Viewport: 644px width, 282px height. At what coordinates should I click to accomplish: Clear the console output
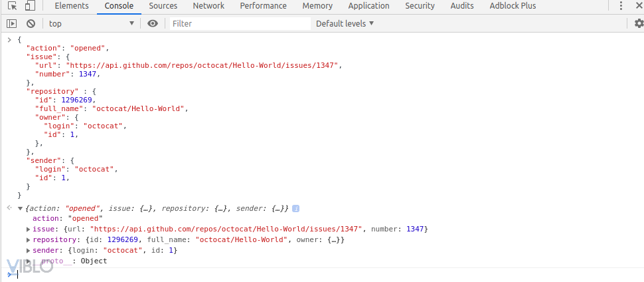(31, 23)
